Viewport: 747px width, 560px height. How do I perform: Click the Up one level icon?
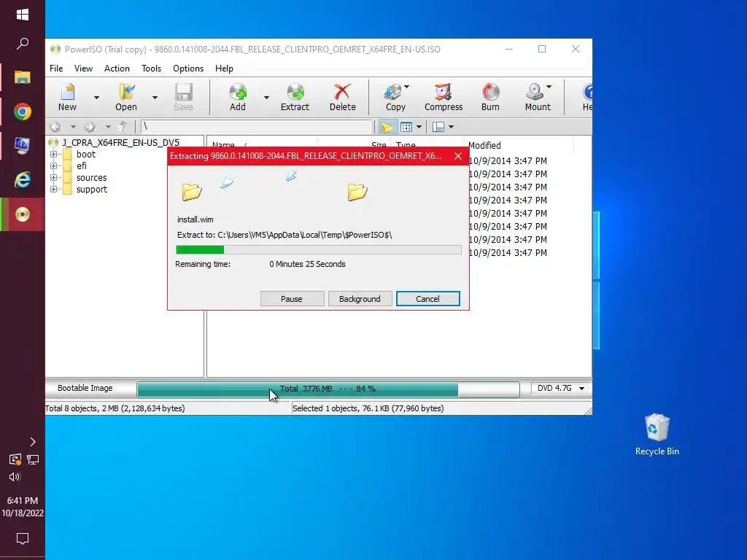tap(123, 127)
